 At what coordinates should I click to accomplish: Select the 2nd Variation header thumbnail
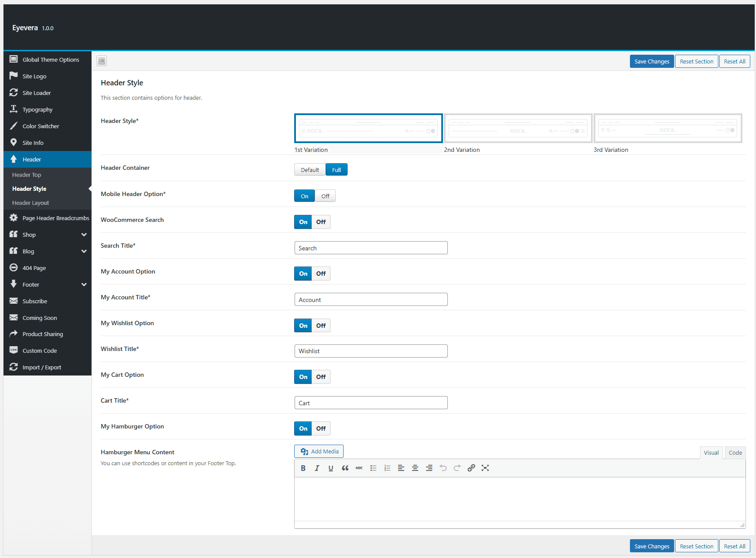[518, 128]
